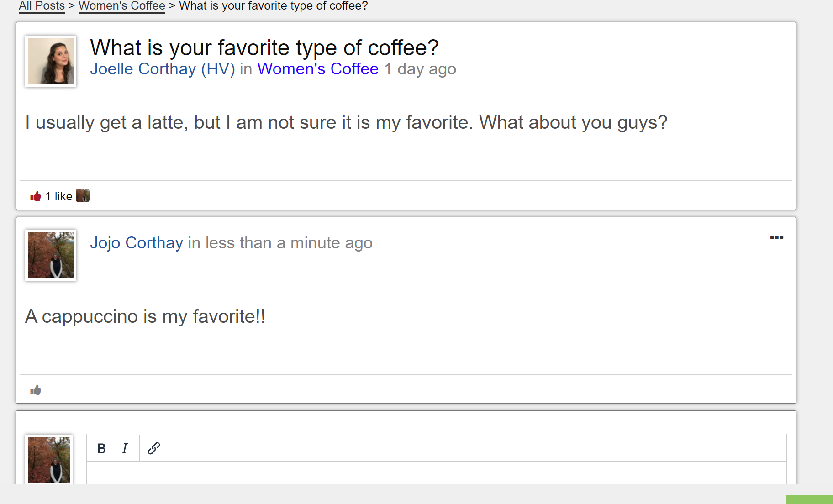Open the All Posts breadcrumb link
Image resolution: width=833 pixels, height=504 pixels.
tap(42, 6)
